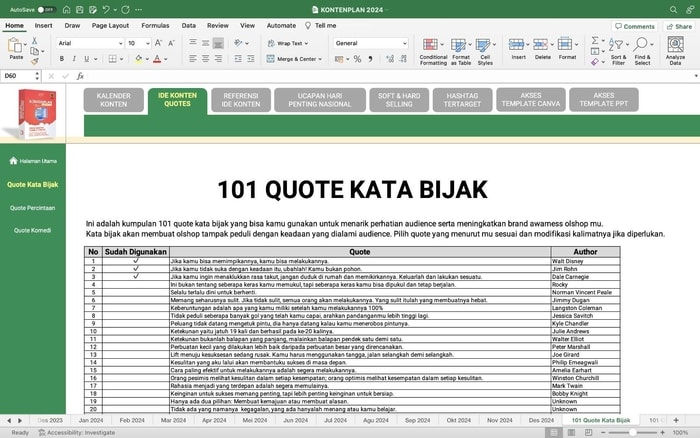Image resolution: width=700 pixels, height=438 pixels.
Task: Open fill color highlighter swatch
Action: pyautogui.click(x=138, y=59)
